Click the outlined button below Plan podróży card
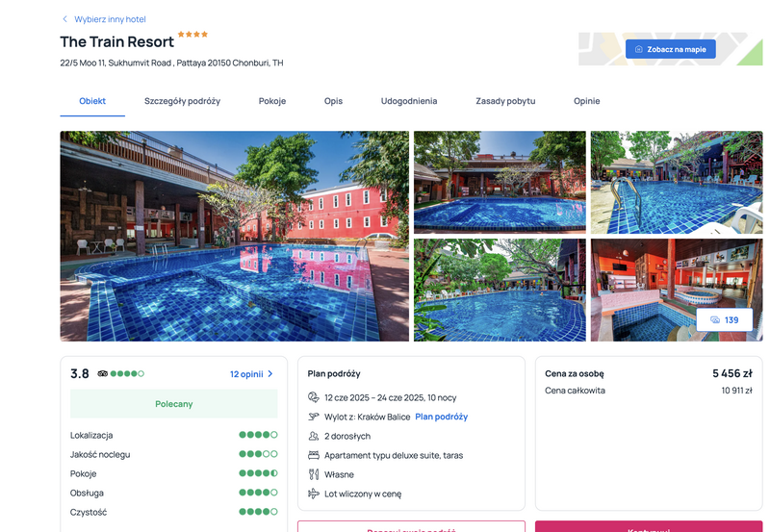This screenshot has width=770, height=532. [x=411, y=526]
